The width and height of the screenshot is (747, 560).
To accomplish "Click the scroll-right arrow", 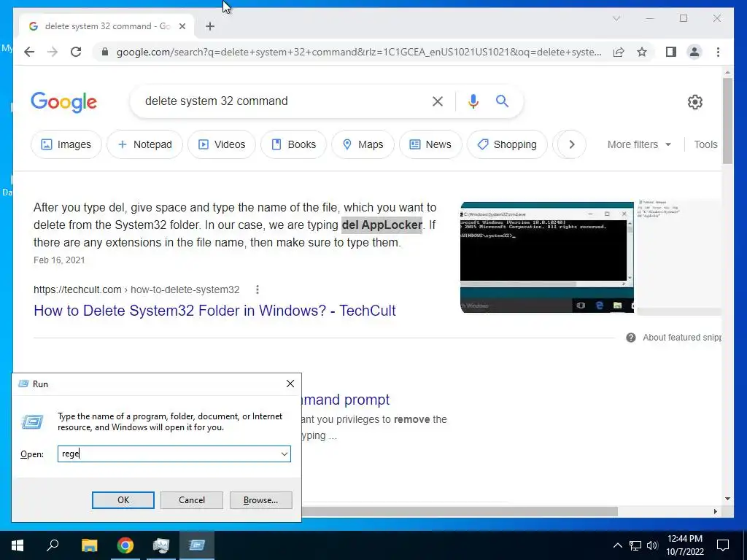I will [715, 511].
